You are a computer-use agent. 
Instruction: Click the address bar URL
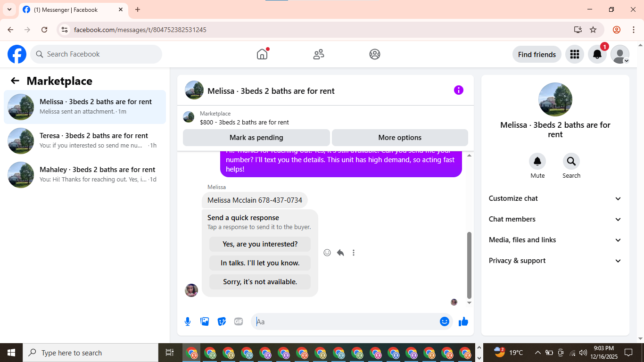click(140, 30)
